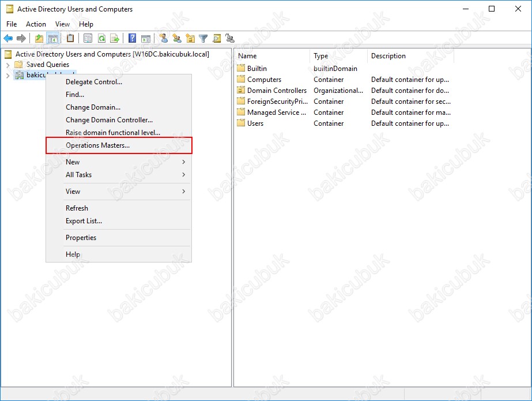Go back using the blue Back arrow
The width and height of the screenshot is (532, 401).
tap(8, 38)
